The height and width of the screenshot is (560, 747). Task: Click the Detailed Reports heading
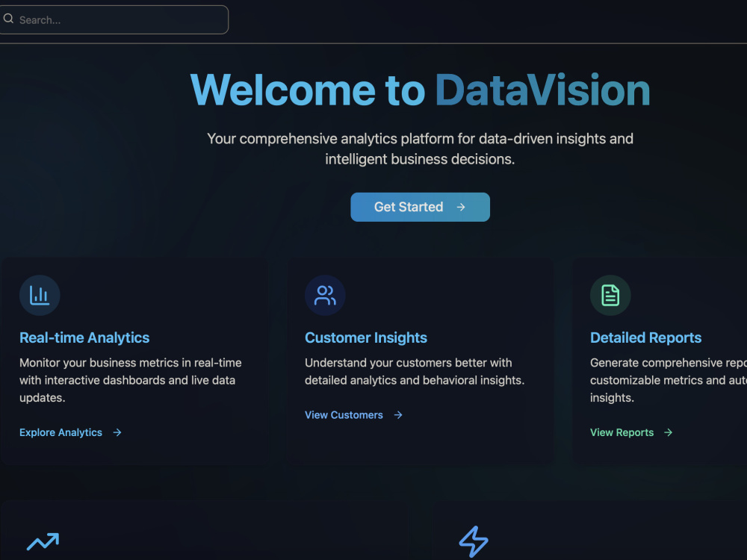[645, 337]
